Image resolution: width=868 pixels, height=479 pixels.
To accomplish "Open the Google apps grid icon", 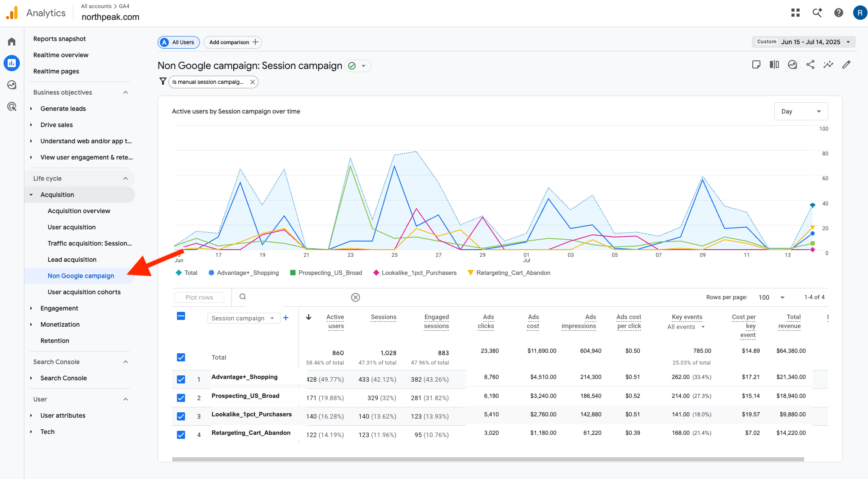I will point(796,13).
